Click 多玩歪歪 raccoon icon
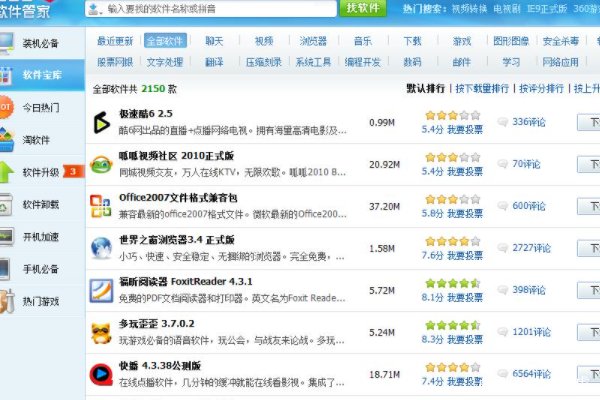The height and width of the screenshot is (400, 600). [x=101, y=333]
